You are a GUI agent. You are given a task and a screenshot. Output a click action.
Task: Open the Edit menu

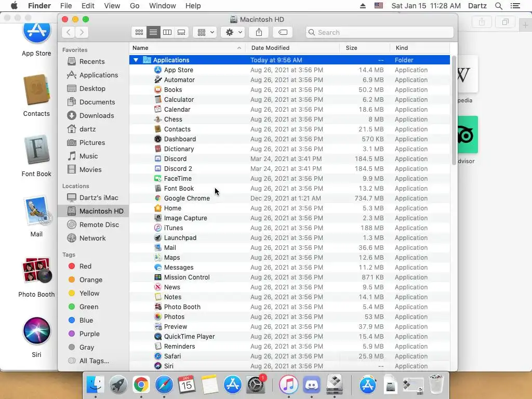pyautogui.click(x=88, y=6)
